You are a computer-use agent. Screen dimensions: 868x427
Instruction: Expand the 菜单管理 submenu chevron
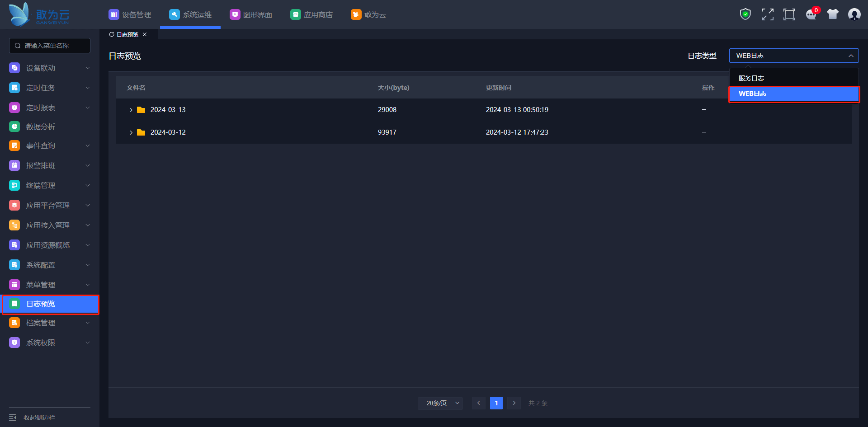(x=88, y=285)
